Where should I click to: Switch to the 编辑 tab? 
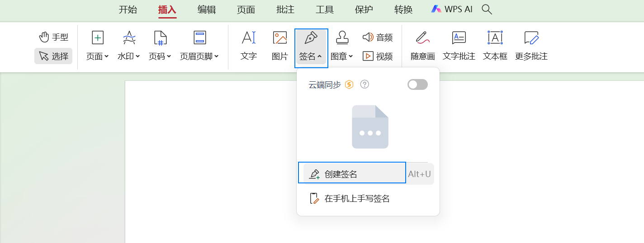coord(207,9)
